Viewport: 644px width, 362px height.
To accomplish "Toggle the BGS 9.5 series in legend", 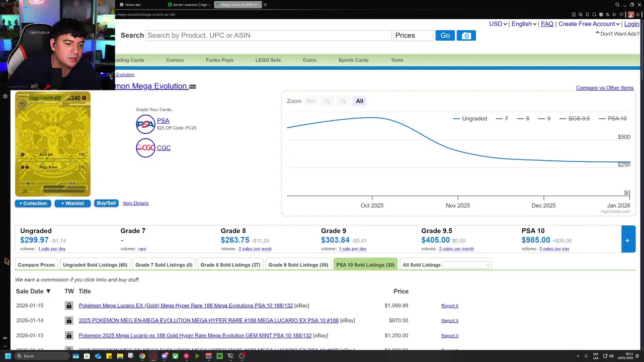I will pyautogui.click(x=574, y=119).
